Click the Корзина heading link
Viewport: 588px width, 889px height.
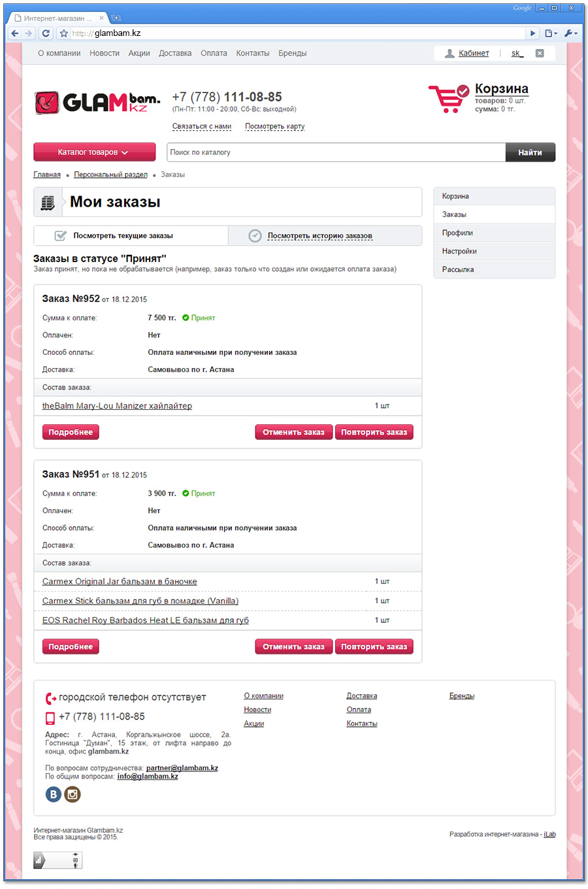tap(502, 89)
